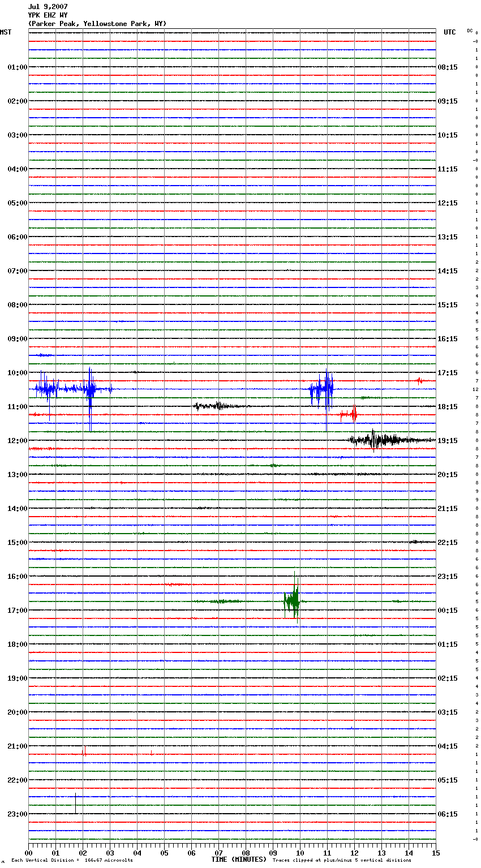Viewport: 481px width, 868px height.
Task: Click the "DC" column header
Action: tap(470, 31)
